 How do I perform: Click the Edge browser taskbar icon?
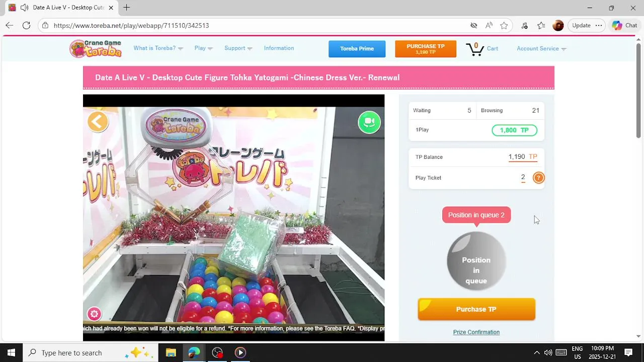coord(194,352)
